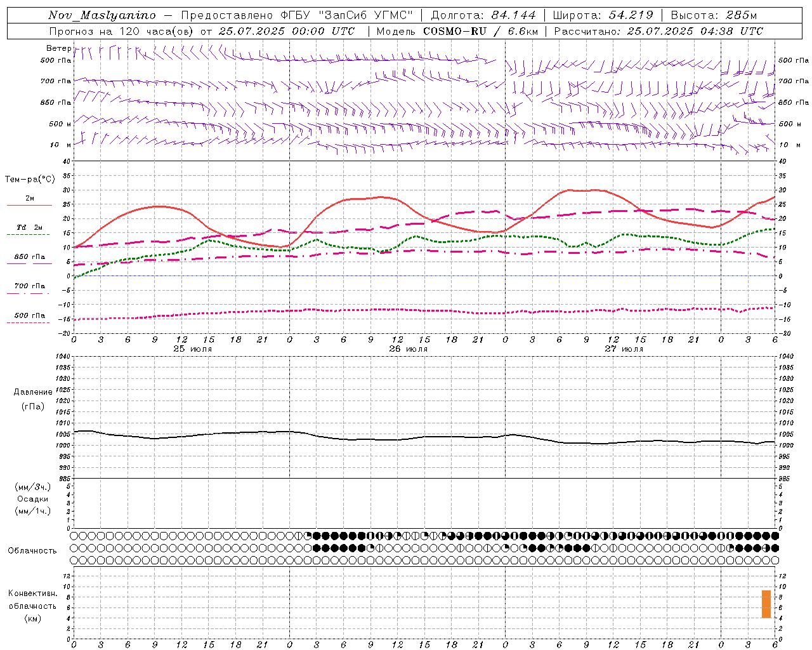Click the Высота: 285м value
The width and height of the screenshot is (812, 650).
(714, 16)
